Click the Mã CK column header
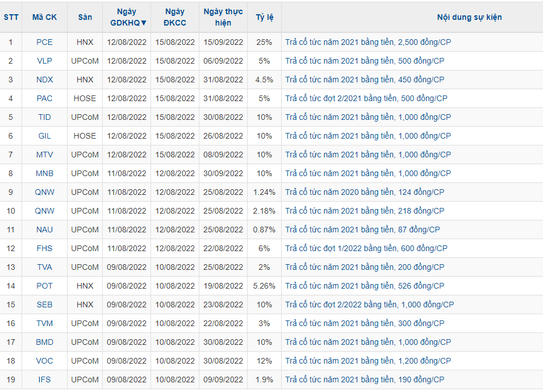The width and height of the screenshot is (543, 392). click(44, 17)
